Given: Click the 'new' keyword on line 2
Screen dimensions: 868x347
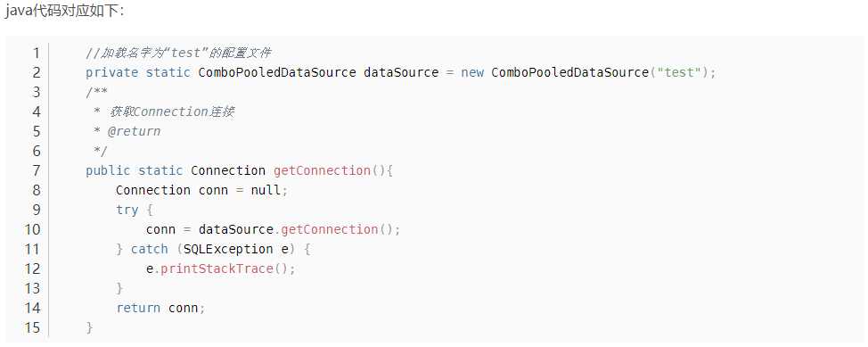Looking at the screenshot, I should click(472, 73).
